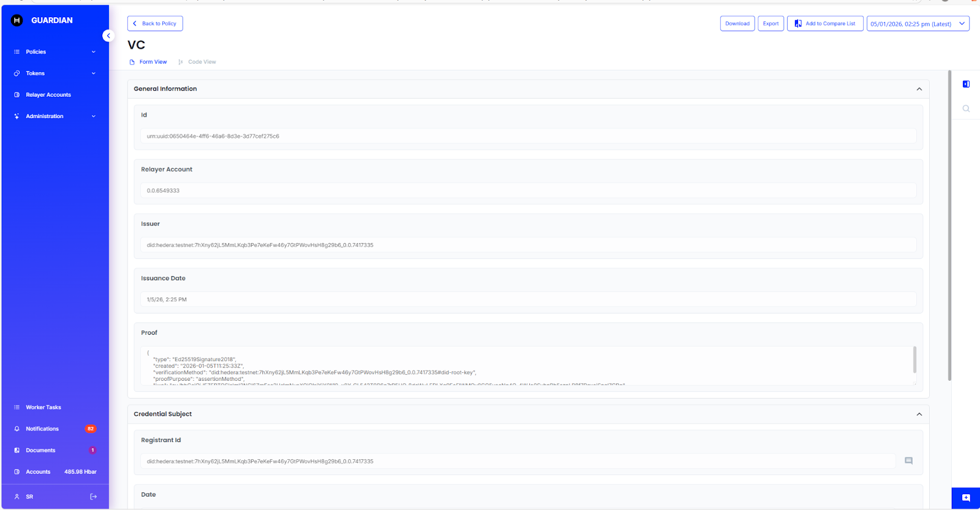Image resolution: width=980 pixels, height=510 pixels.
Task: Click the blue add button bottom-right
Action: (x=965, y=498)
